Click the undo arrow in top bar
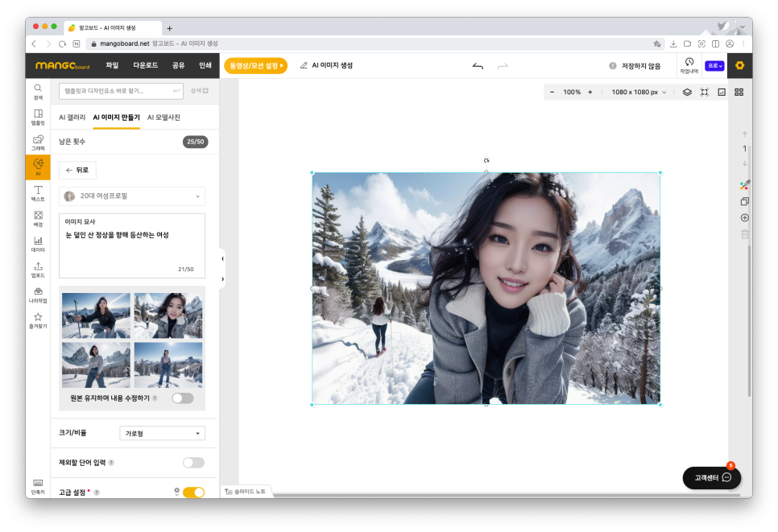Viewport: 778px width, 532px height. pyautogui.click(x=478, y=66)
